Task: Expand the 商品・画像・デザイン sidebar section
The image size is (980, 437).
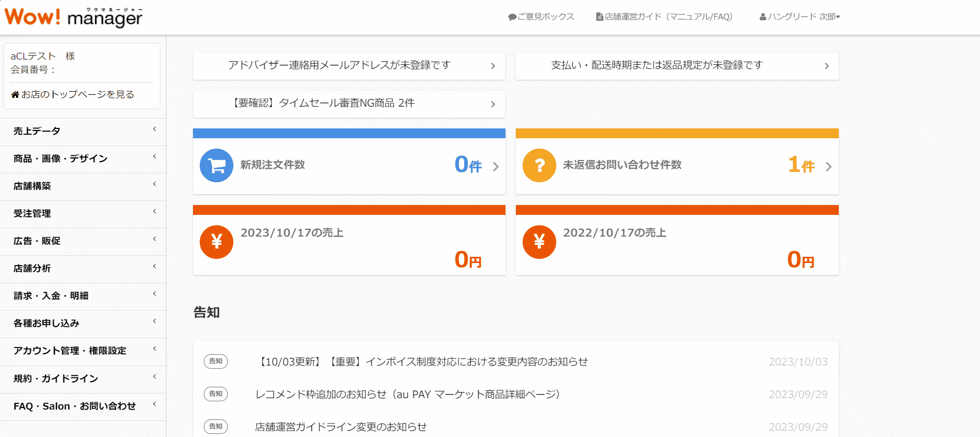Action: [83, 159]
